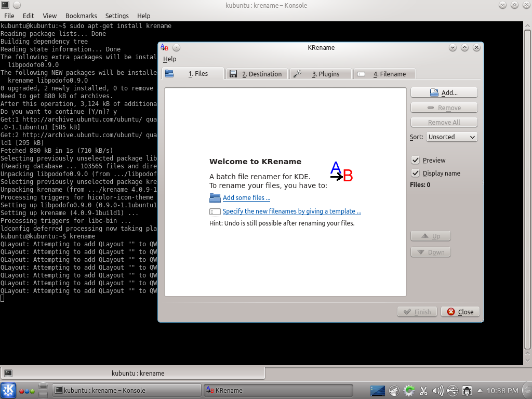
Task: Click the KRename taskbar entry
Action: click(278, 390)
